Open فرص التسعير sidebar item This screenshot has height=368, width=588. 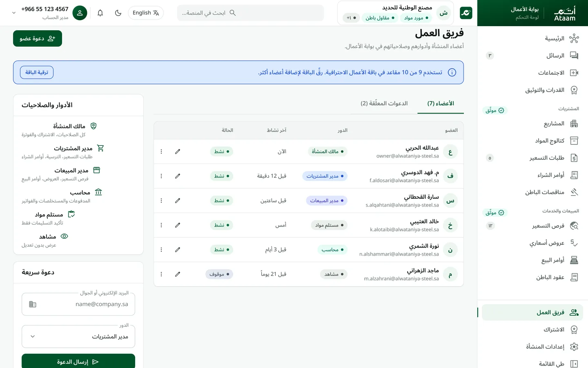click(532, 226)
